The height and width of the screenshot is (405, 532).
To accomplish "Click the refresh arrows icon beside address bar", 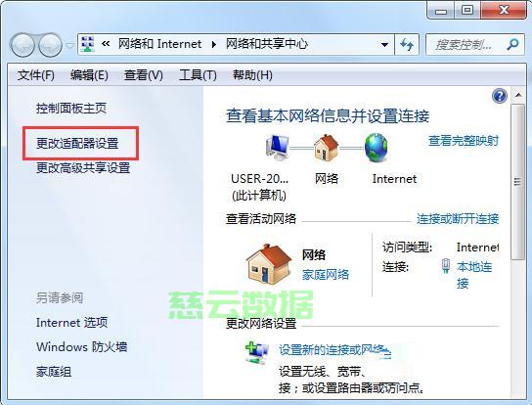I will pyautogui.click(x=407, y=44).
